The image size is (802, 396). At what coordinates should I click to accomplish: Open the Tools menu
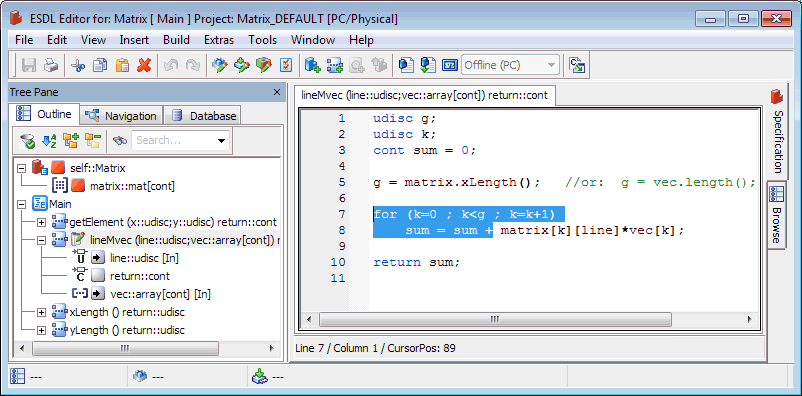(x=262, y=40)
